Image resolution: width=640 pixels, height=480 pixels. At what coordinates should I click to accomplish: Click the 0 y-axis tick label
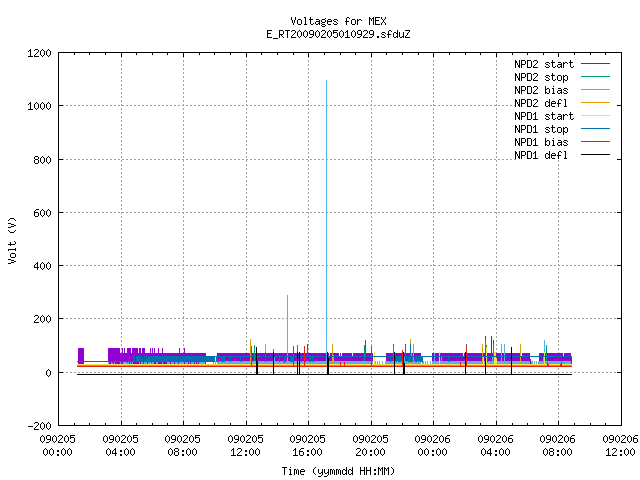[x=49, y=373]
